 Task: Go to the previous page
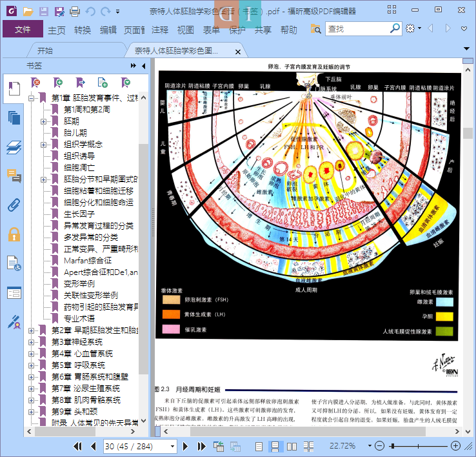pos(94,447)
